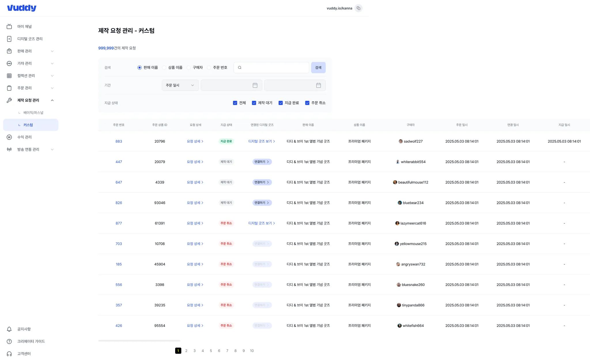Open 디지털 굿즈 보기 for order 877
Viewport: 590px width, 364px height.
(262, 223)
